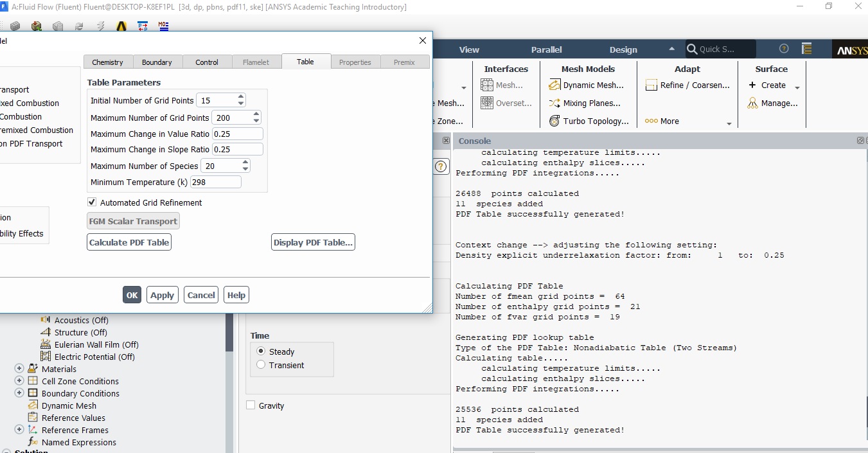This screenshot has height=453, width=868.
Task: Click the round help icon in task page
Action: tap(441, 166)
